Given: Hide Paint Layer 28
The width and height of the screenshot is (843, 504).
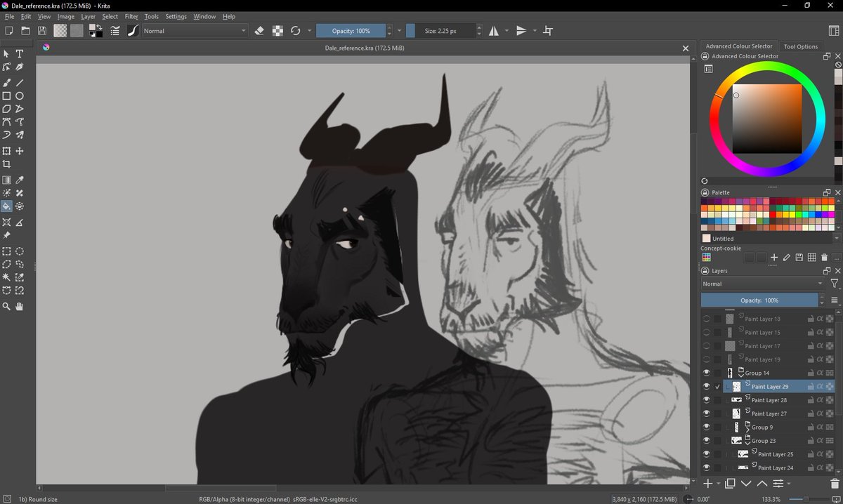Looking at the screenshot, I should point(707,400).
